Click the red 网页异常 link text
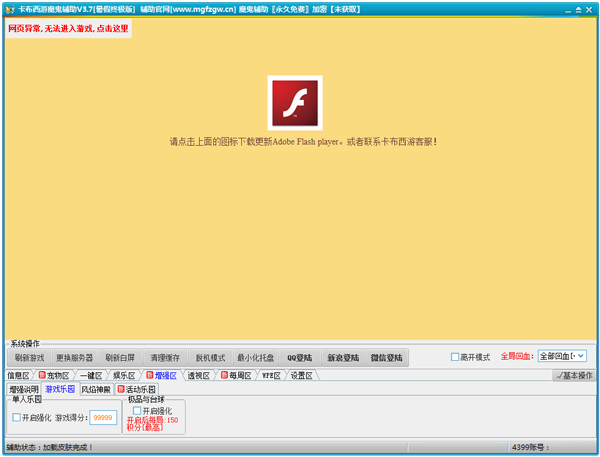This screenshot has height=457, width=600. (68, 28)
